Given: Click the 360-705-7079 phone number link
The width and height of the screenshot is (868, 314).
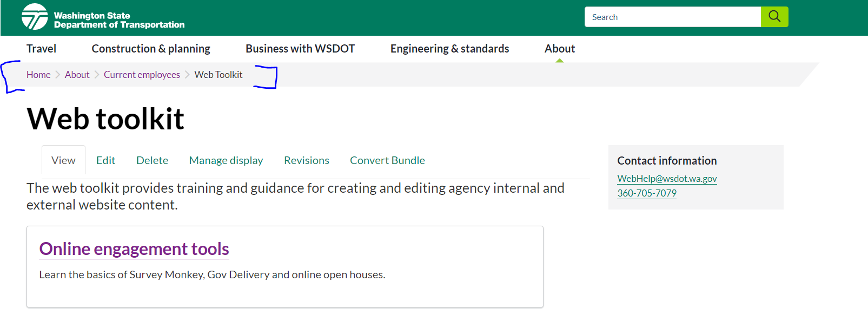Looking at the screenshot, I should 647,193.
